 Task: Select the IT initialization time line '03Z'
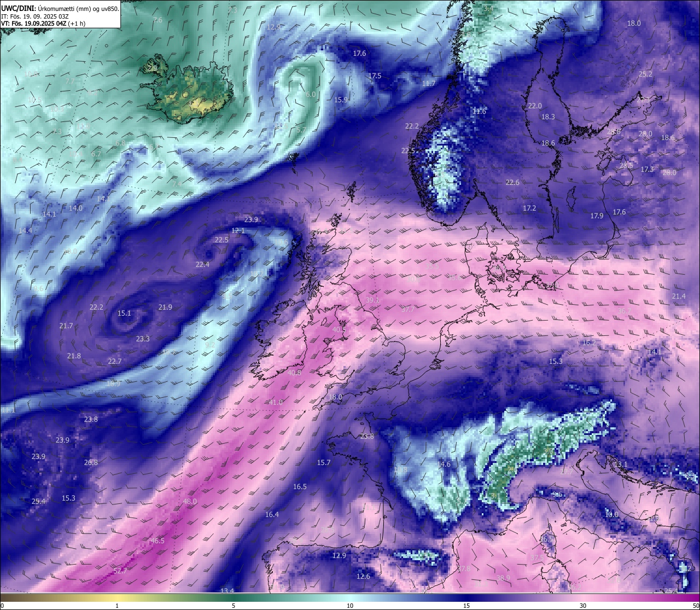35,16
